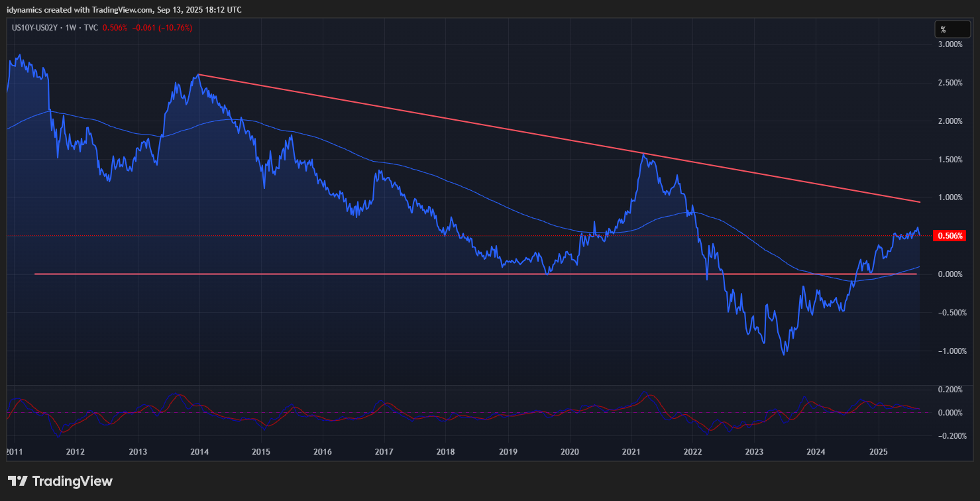Viewport: 980px width, 501px height.
Task: Click the TVC exchange label
Action: 89,28
